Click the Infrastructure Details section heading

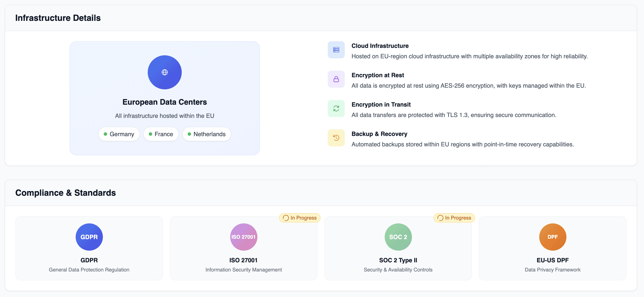[58, 18]
